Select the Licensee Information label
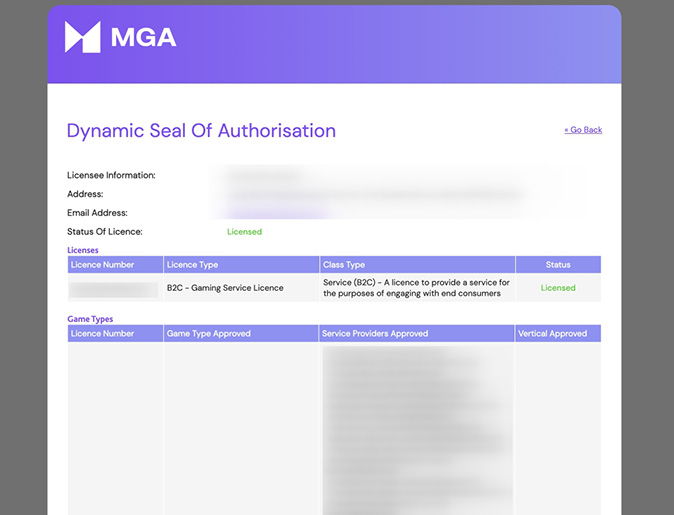 111,175
